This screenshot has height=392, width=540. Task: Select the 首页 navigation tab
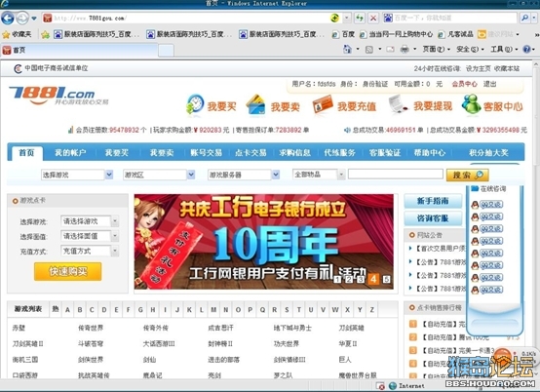(x=26, y=153)
